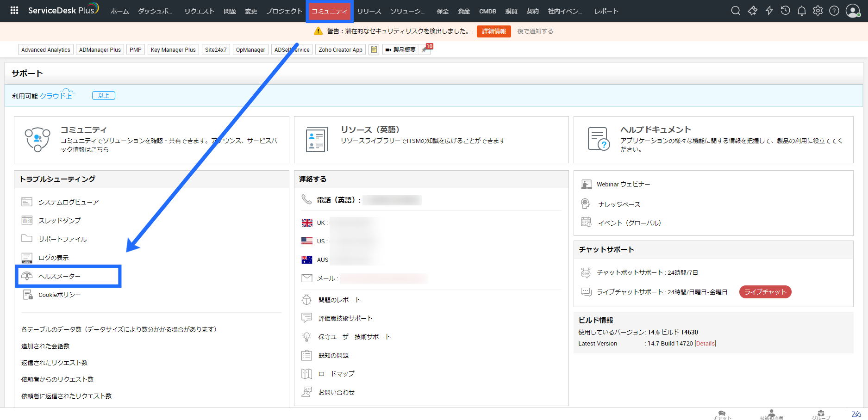Open お問い合わせ link
This screenshot has width=868, height=420.
tap(337, 392)
